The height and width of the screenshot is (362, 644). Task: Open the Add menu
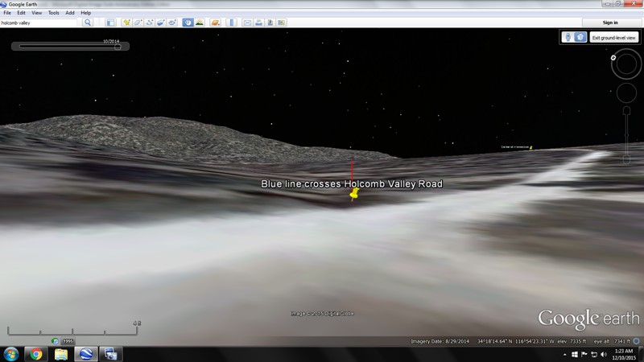70,13
